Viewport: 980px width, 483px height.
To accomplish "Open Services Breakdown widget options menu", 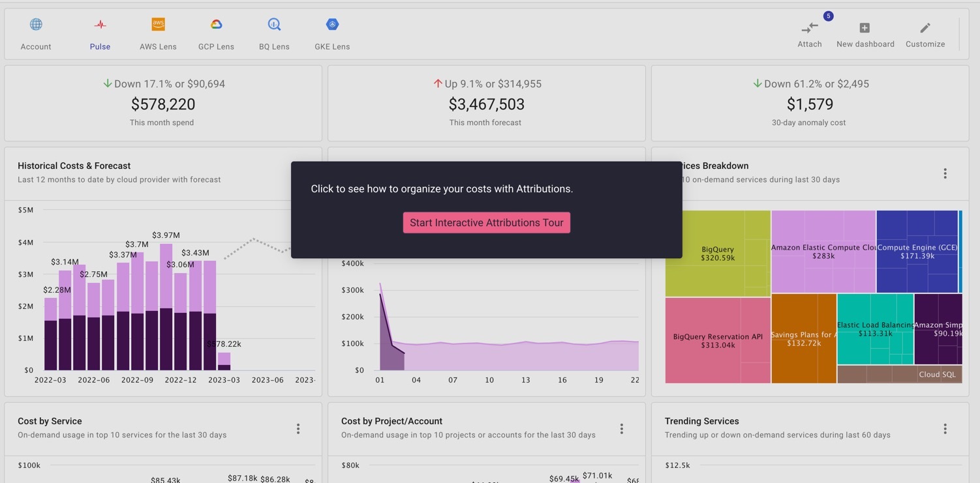I will tap(945, 173).
